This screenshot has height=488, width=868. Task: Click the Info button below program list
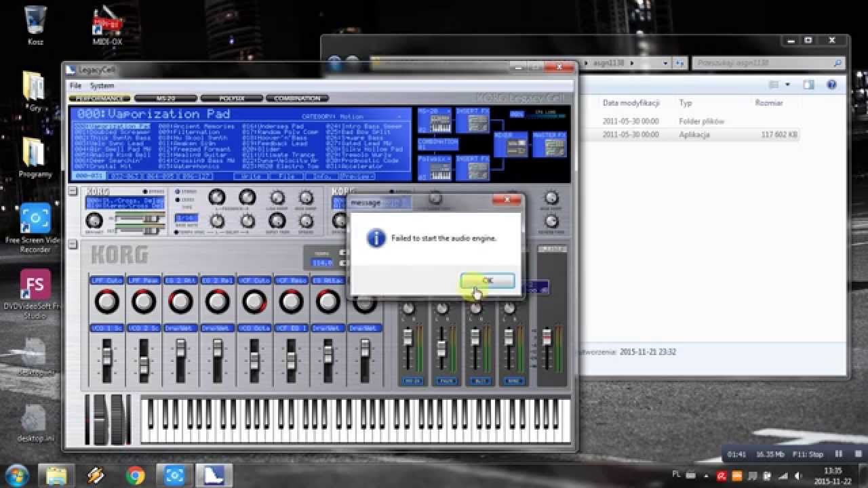pyautogui.click(x=322, y=176)
